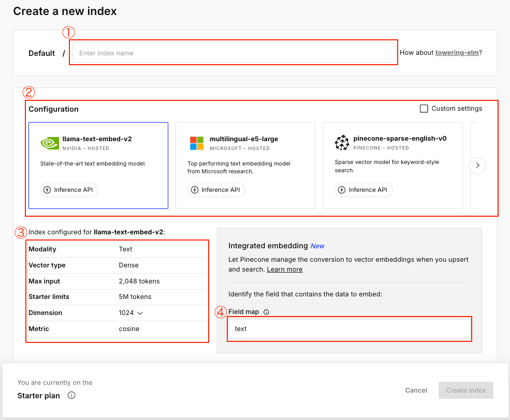Select the multilingual-e5-large model card

[245, 166]
